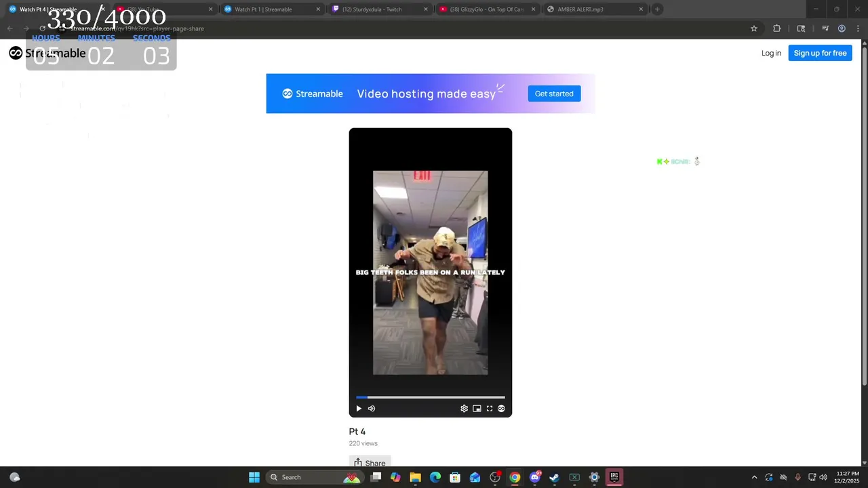Open Discord from the taskbar
Viewport: 868px width, 488px height.
[x=535, y=477]
